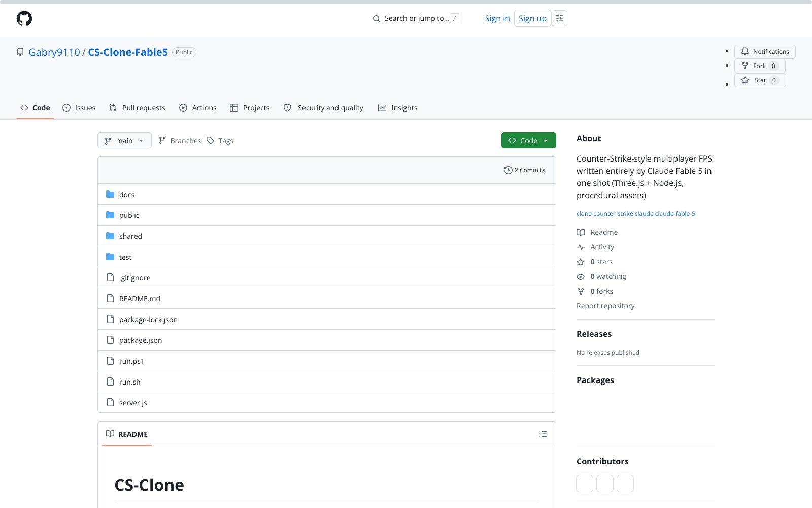Click the test folder icon

tap(110, 257)
